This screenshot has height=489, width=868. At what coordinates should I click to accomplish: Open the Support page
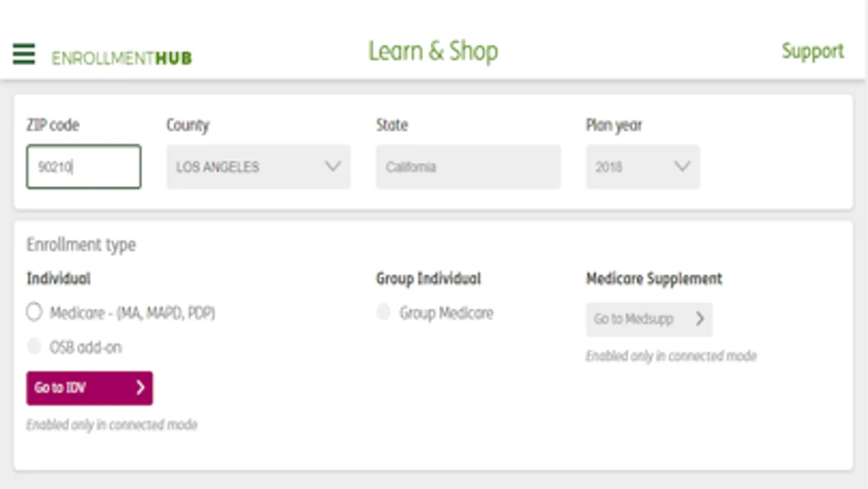(x=812, y=52)
